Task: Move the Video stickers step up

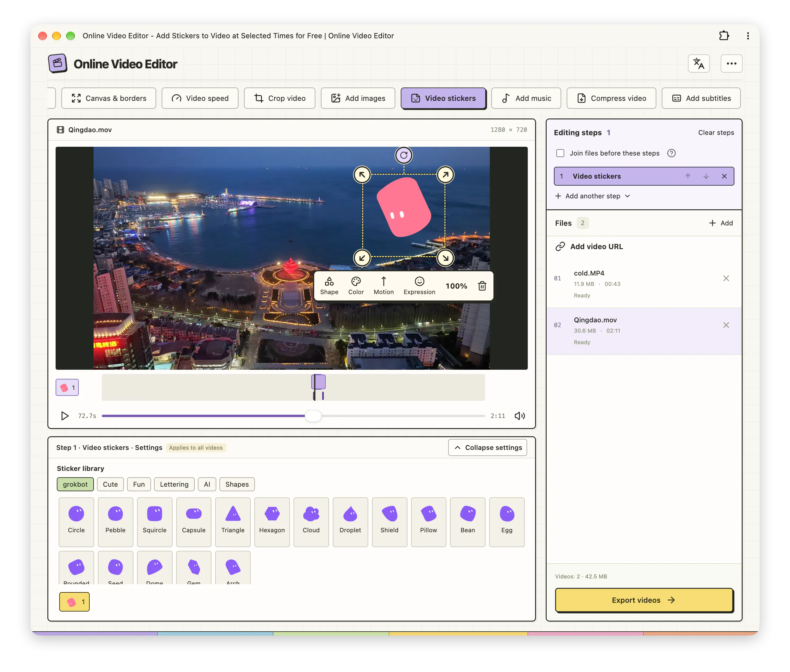Action: click(688, 176)
